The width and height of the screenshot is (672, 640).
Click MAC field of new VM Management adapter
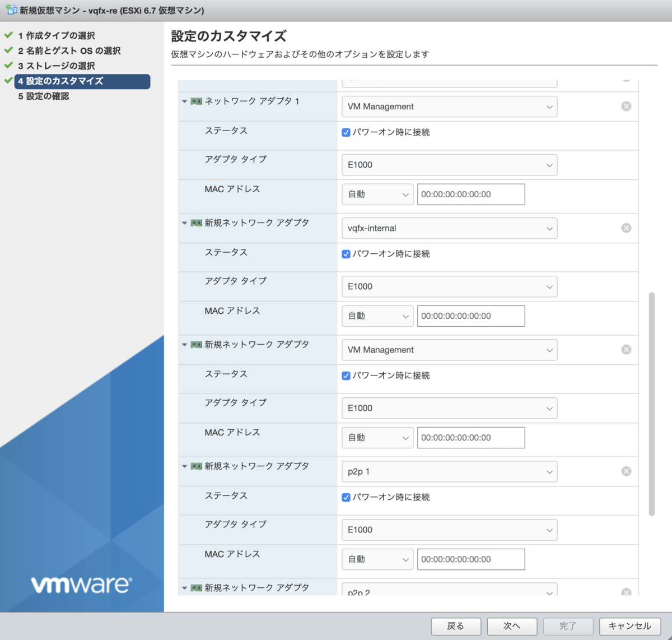(x=471, y=438)
